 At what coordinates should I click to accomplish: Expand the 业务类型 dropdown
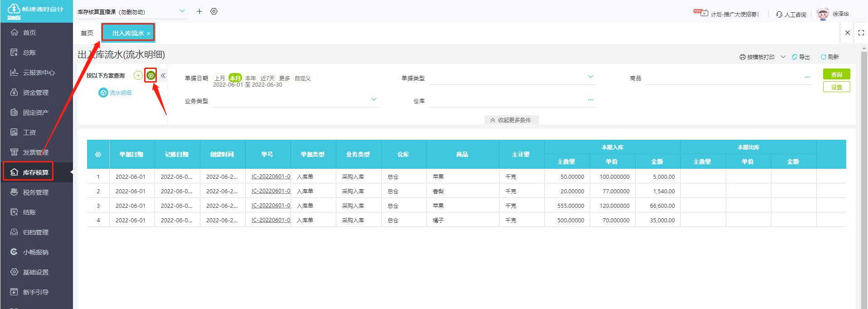click(373, 99)
